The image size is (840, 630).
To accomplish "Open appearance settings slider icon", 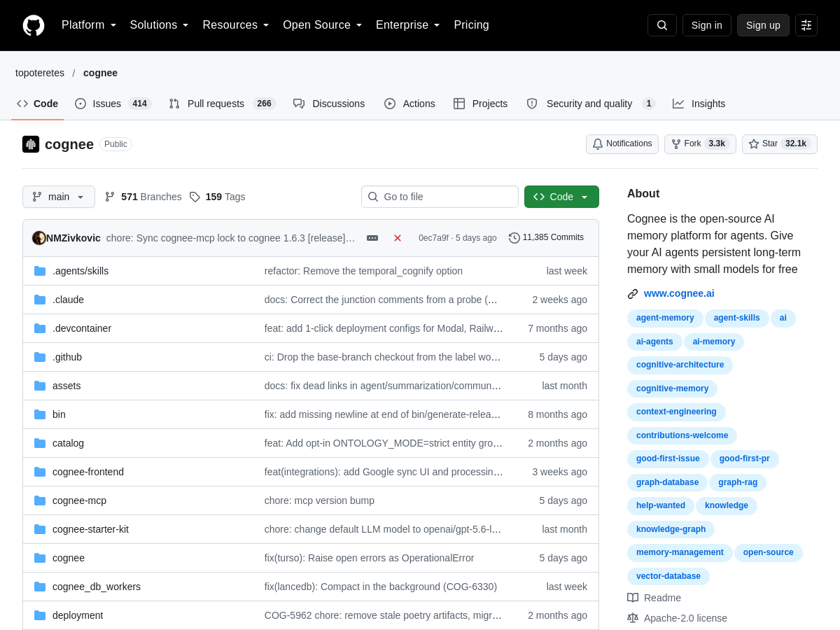I will tap(806, 25).
